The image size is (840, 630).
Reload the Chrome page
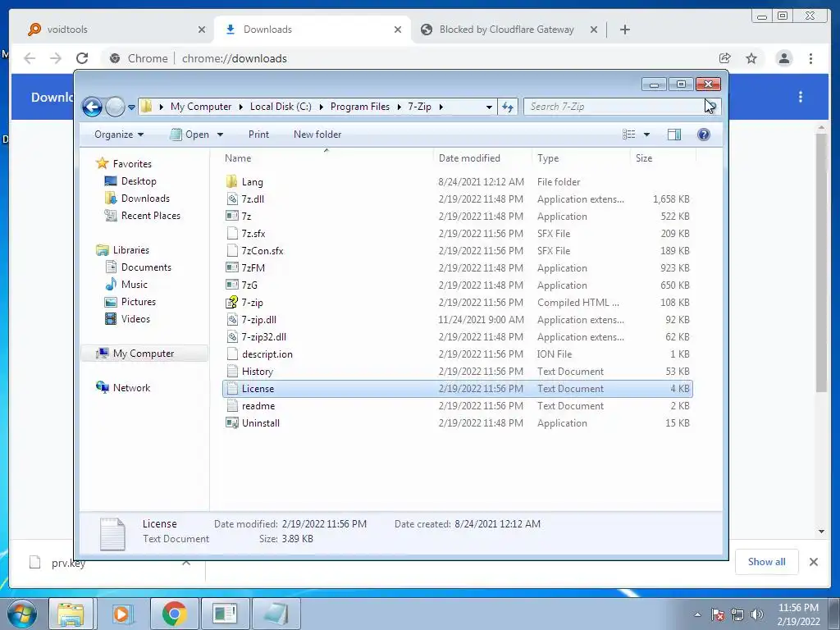pyautogui.click(x=81, y=58)
